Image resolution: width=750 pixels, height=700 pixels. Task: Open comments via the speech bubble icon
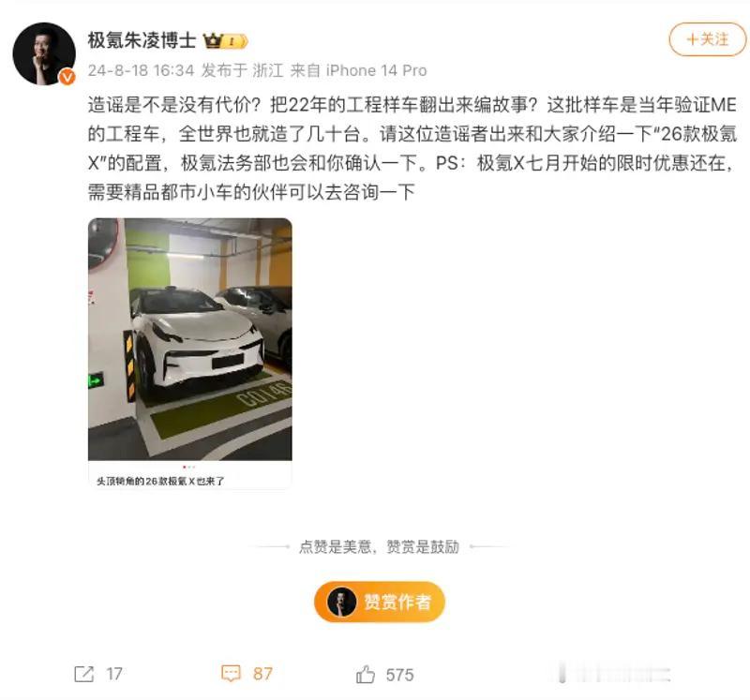pyautogui.click(x=231, y=674)
